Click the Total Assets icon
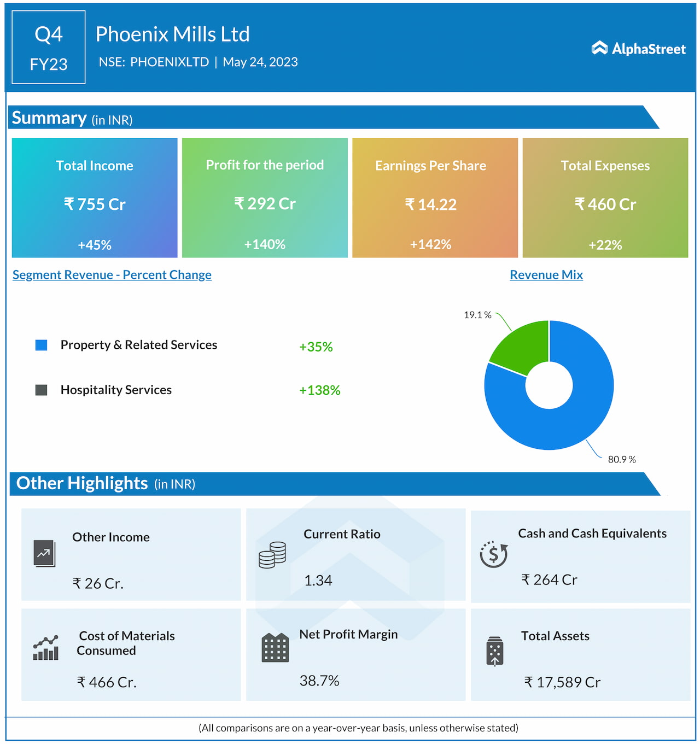 (x=494, y=651)
